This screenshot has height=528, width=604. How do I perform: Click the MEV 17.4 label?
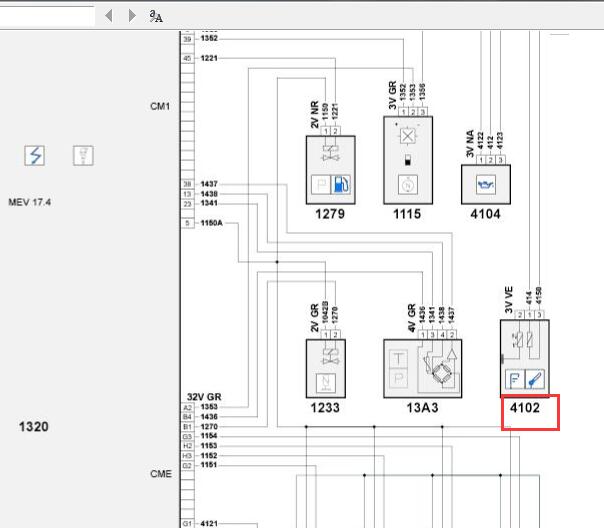30,202
